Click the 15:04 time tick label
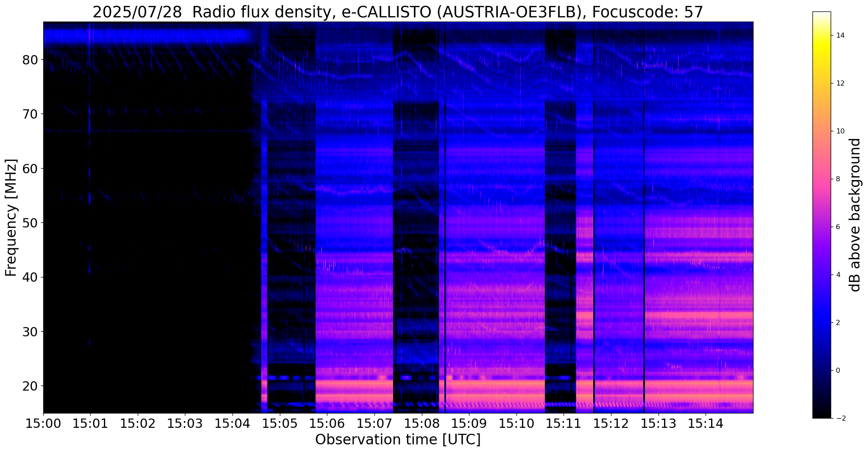This screenshot has height=452, width=868. 232,424
